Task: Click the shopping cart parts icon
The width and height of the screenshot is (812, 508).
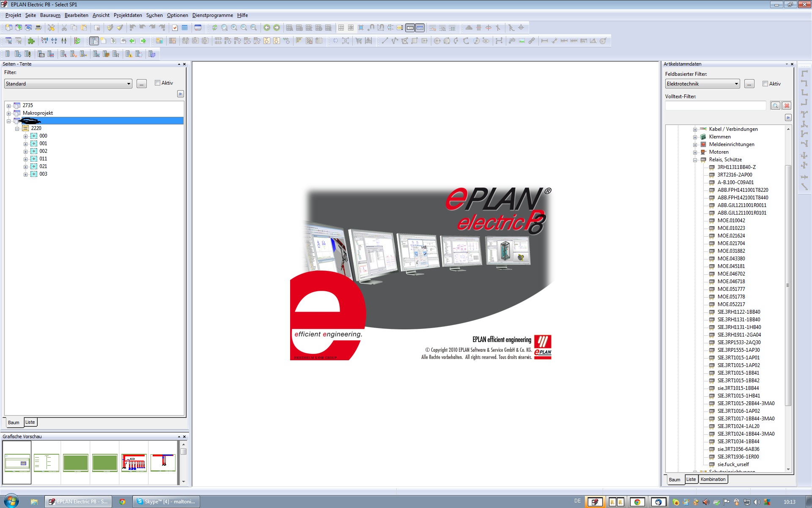Action: [359, 41]
